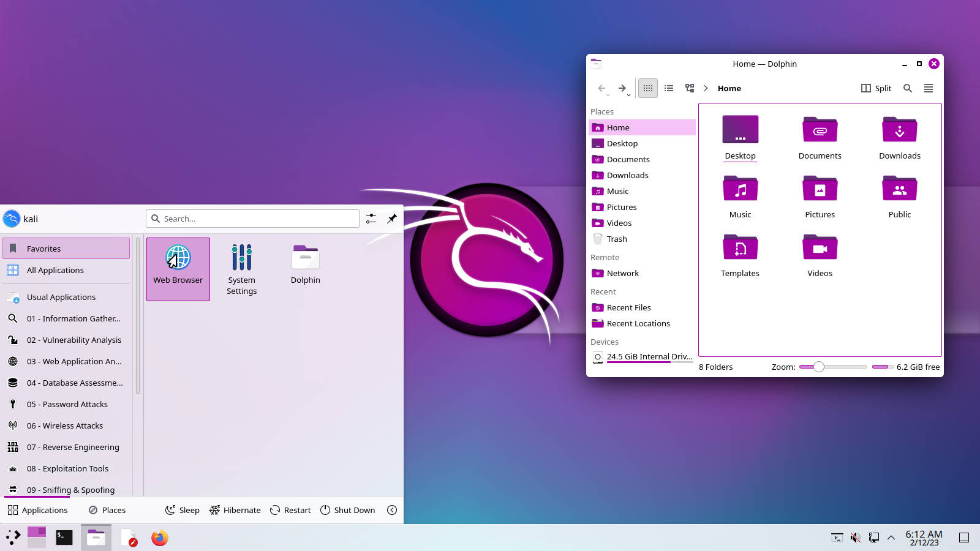The height and width of the screenshot is (551, 980).
Task: Open Firefox from the taskbar
Action: point(160,538)
